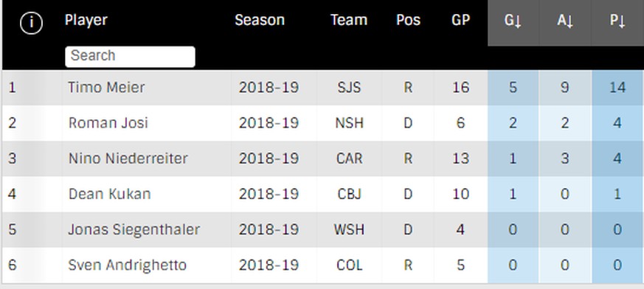Select the COL team cell
This screenshot has width=644, height=289.
click(x=349, y=265)
